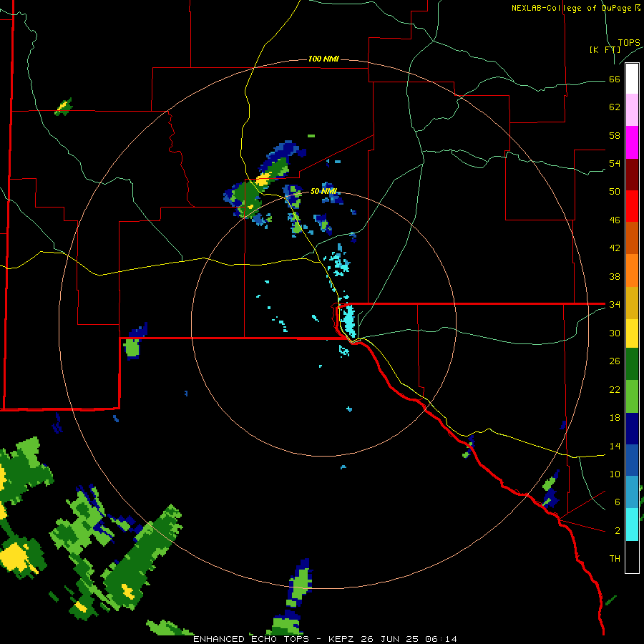Click the 50 NMI range ring label
This screenshot has width=644, height=644.
coord(323,191)
